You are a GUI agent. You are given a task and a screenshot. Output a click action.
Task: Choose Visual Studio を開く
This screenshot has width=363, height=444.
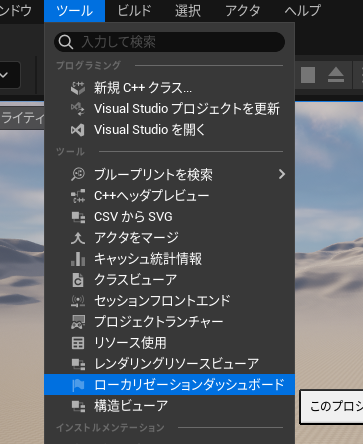(169, 130)
